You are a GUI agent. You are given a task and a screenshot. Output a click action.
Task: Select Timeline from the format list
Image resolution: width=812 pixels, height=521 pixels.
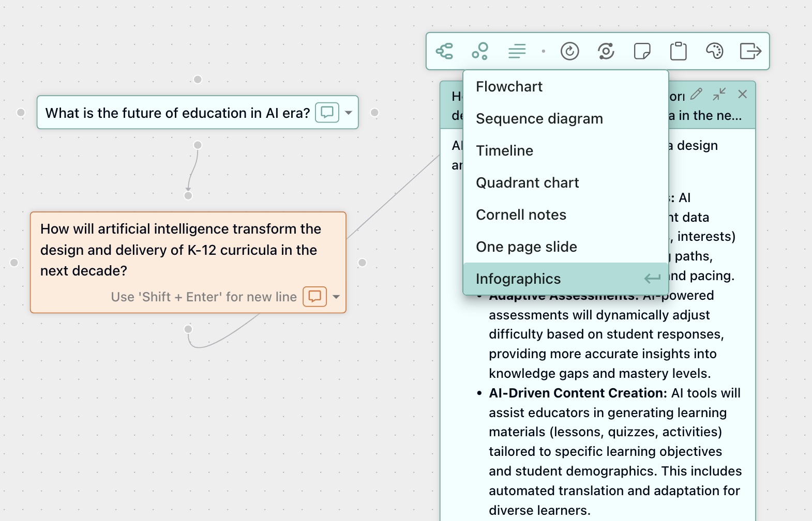tap(504, 150)
